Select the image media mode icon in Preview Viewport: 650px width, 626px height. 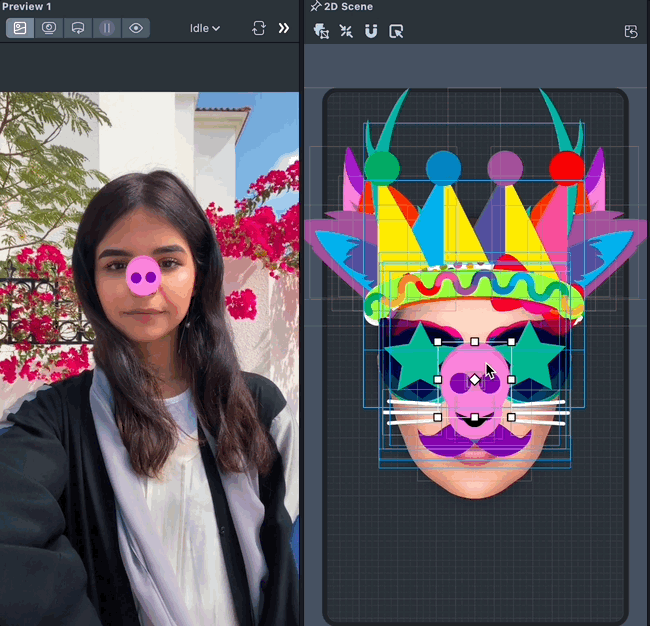pos(20,28)
